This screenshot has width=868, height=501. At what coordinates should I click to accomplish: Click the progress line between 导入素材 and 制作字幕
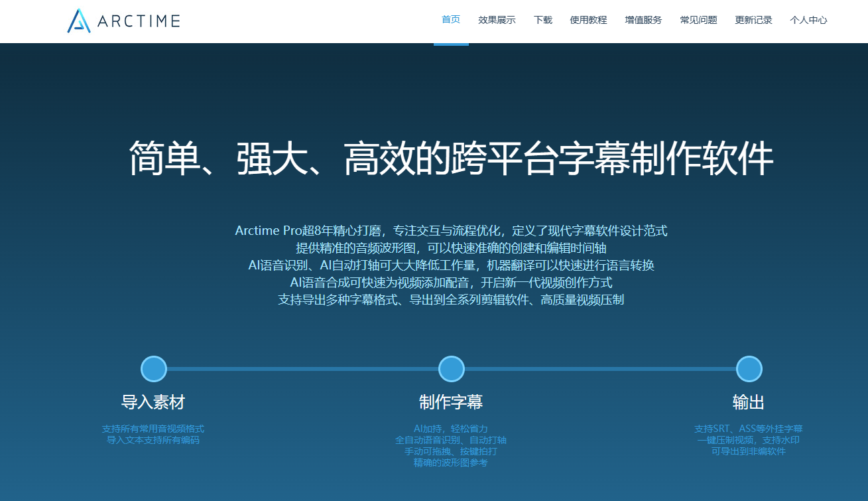pos(302,369)
